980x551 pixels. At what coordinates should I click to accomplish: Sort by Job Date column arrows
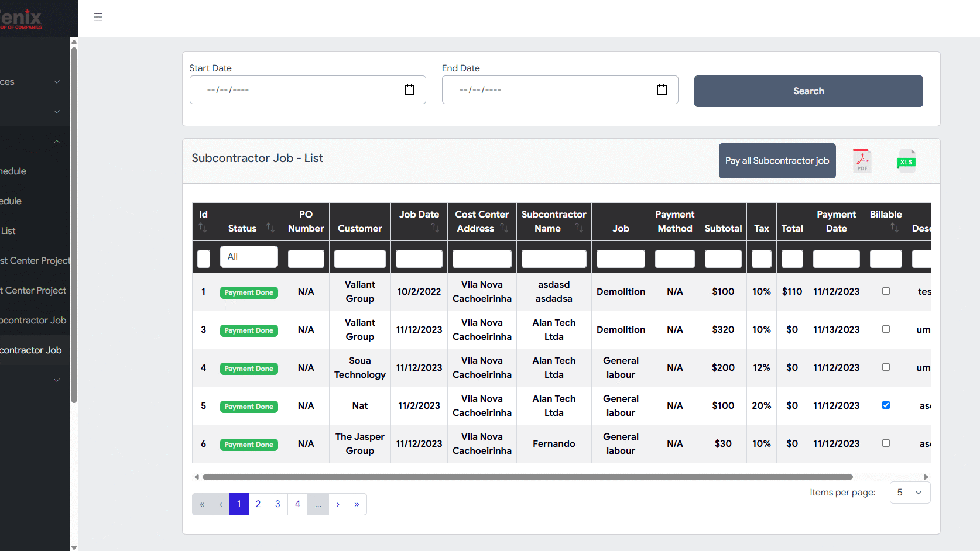[435, 228]
